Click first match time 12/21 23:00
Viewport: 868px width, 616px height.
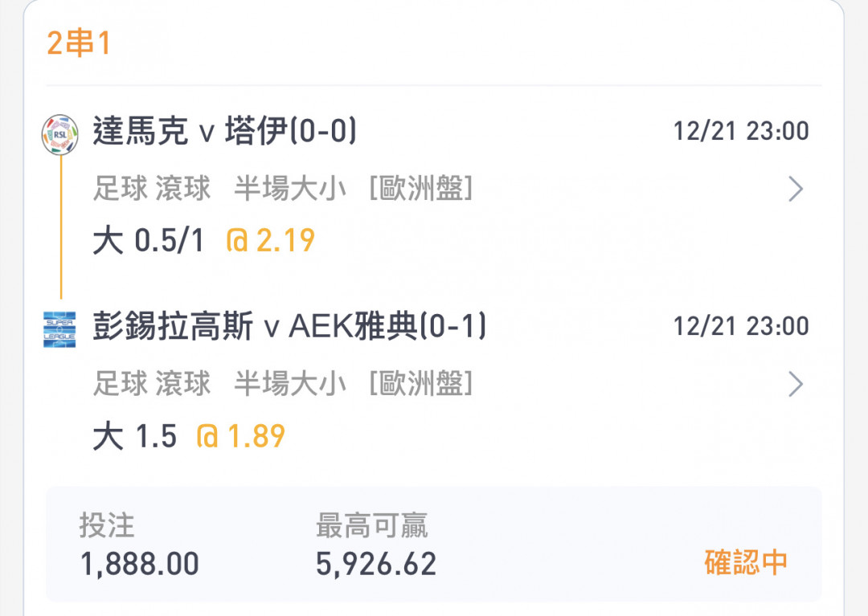741,132
